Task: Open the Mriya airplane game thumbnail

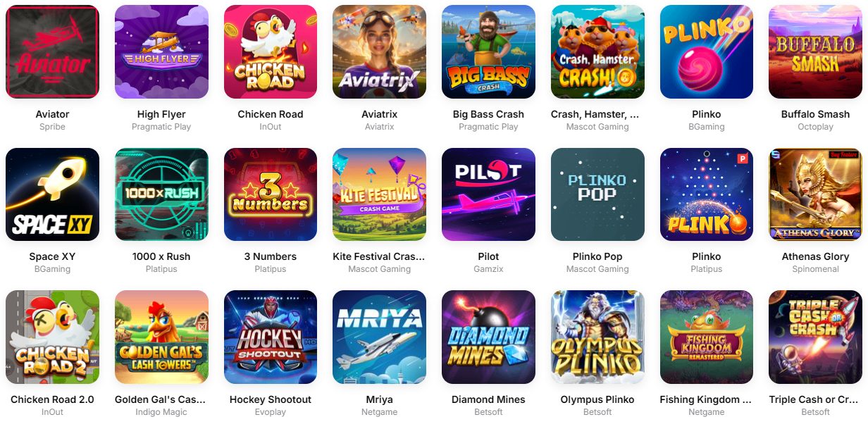Action: (x=379, y=337)
